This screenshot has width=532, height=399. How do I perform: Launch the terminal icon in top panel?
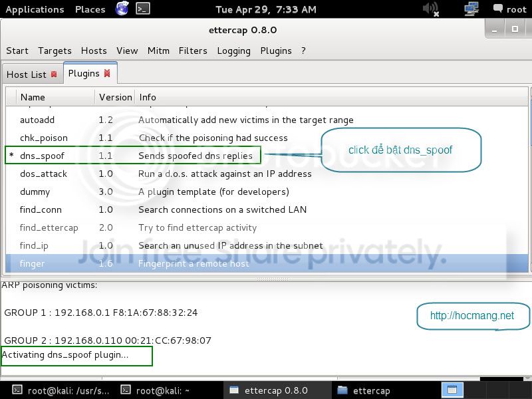point(143,9)
